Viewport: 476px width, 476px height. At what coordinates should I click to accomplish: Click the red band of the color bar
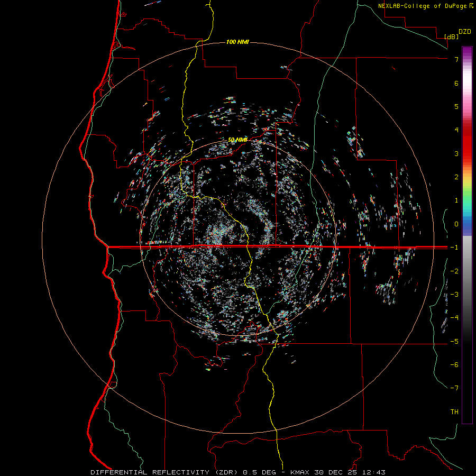(467, 146)
